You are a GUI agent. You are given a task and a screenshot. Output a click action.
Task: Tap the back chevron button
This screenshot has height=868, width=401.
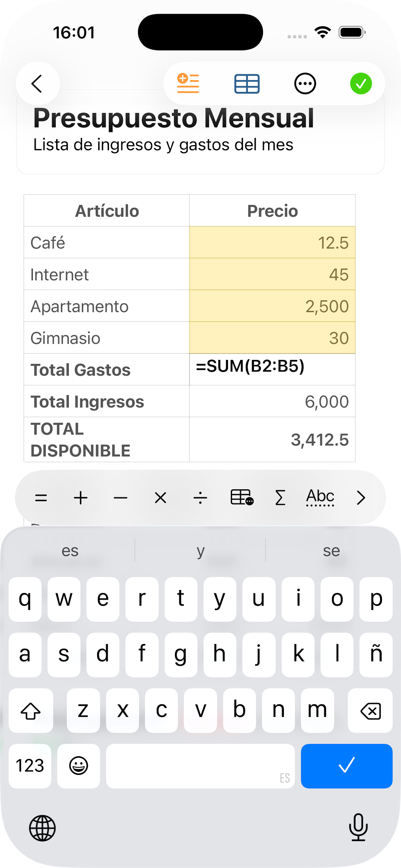click(x=37, y=83)
